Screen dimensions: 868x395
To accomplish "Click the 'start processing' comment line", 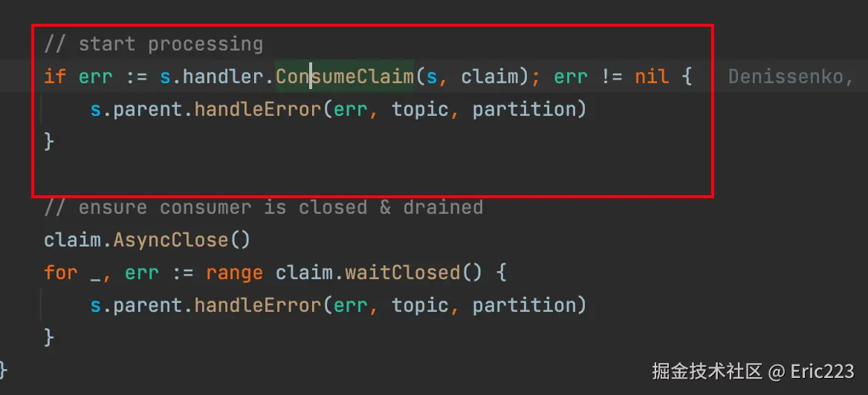I will point(153,45).
